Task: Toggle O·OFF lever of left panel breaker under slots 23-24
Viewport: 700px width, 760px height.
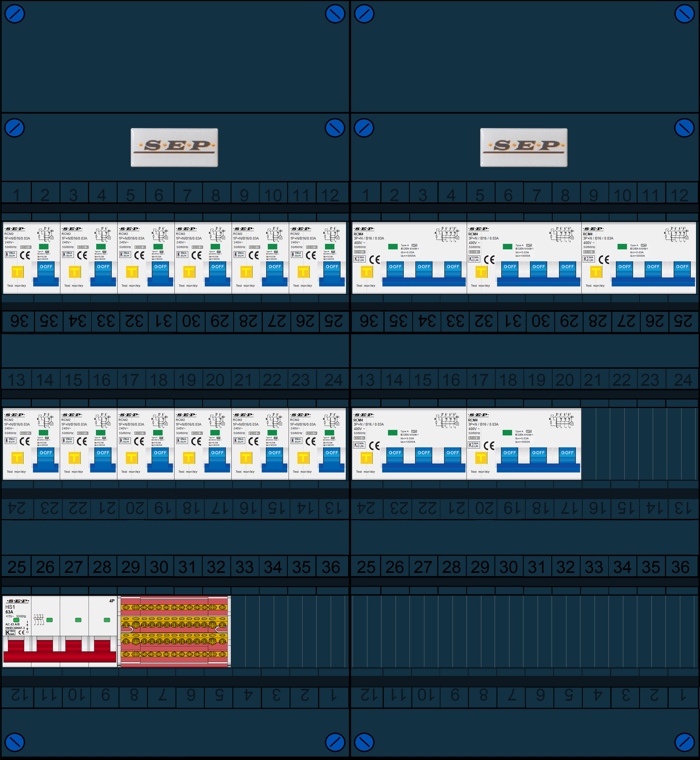Action: (332, 459)
